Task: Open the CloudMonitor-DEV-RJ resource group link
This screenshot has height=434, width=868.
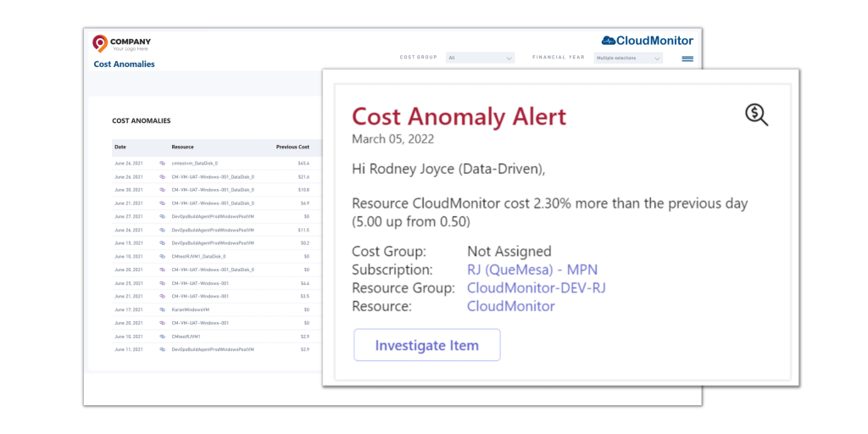Action: [537, 288]
